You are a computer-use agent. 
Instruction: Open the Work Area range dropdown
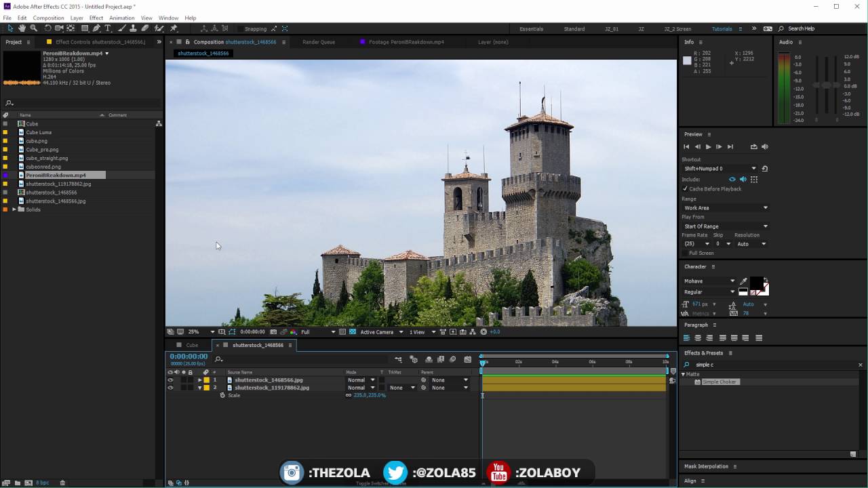[x=726, y=208]
